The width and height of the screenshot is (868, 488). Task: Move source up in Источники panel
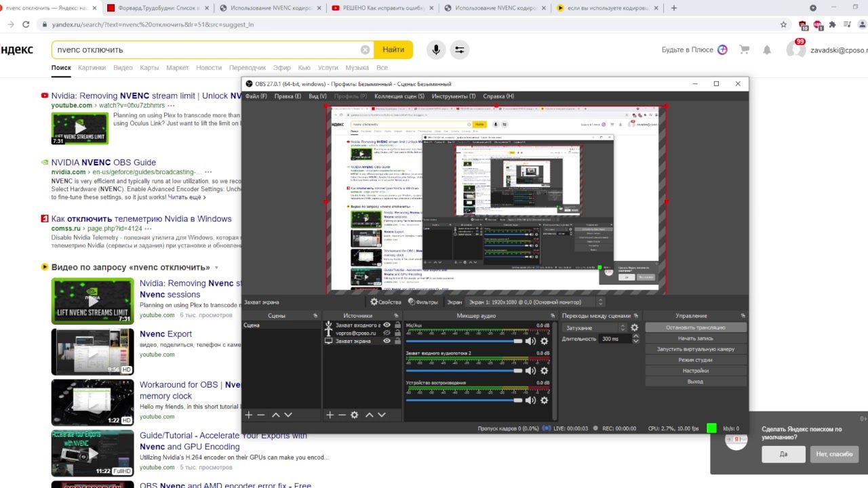[x=370, y=415]
